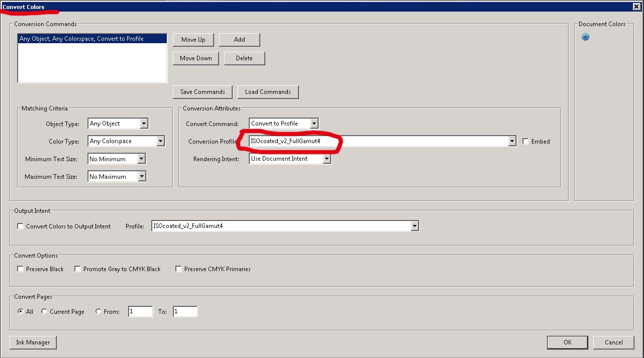
Task: Close the Convert Colors dialog
Action: (x=636, y=7)
